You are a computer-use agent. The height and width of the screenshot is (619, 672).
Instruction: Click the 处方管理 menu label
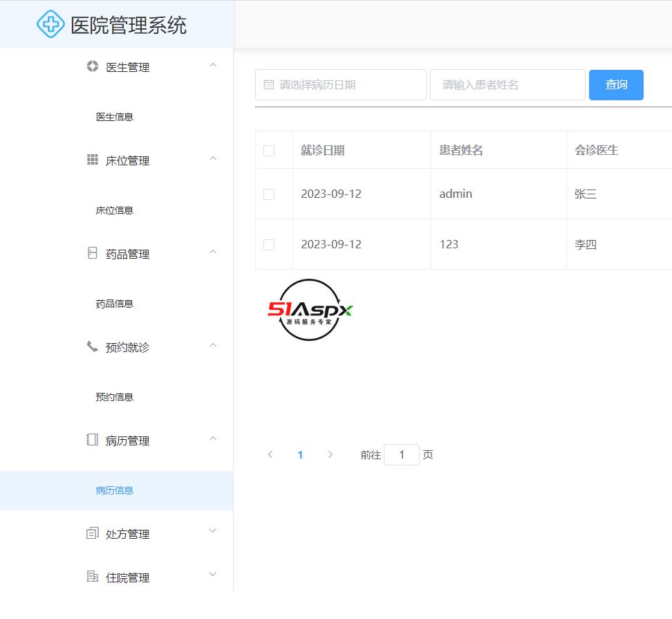(128, 534)
